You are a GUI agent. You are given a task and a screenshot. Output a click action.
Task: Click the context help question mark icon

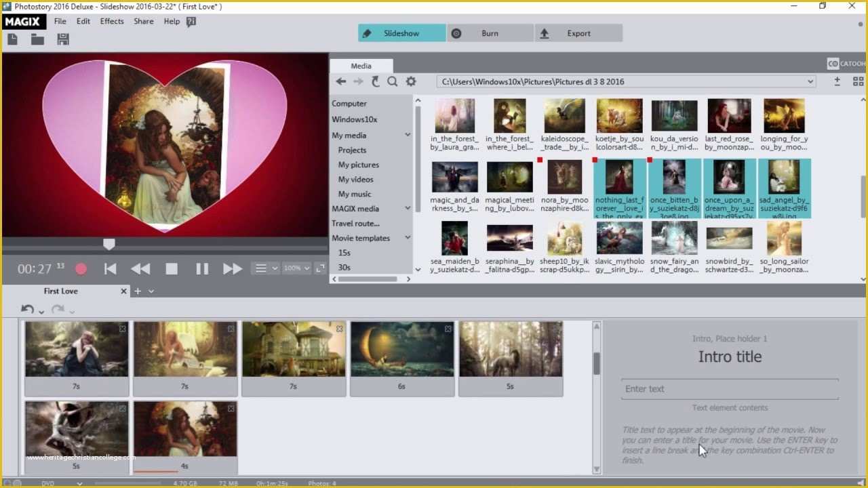click(191, 22)
